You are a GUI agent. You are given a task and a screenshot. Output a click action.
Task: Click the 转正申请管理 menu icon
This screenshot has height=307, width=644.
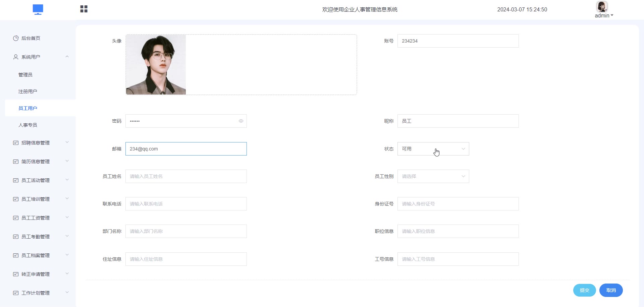pyautogui.click(x=16, y=274)
